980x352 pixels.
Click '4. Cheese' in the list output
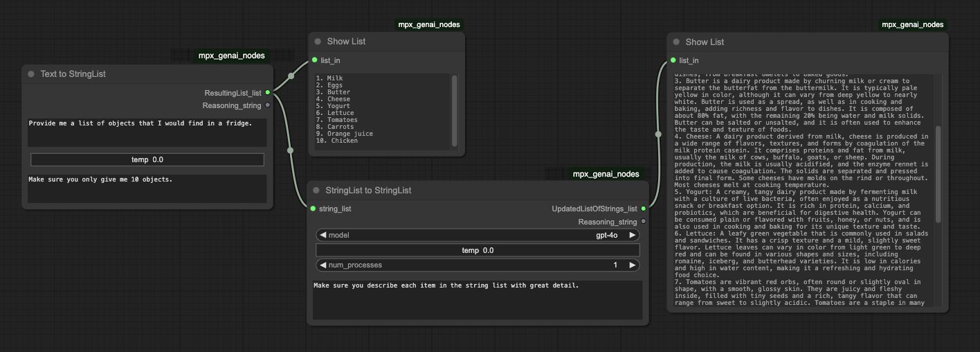point(333,99)
